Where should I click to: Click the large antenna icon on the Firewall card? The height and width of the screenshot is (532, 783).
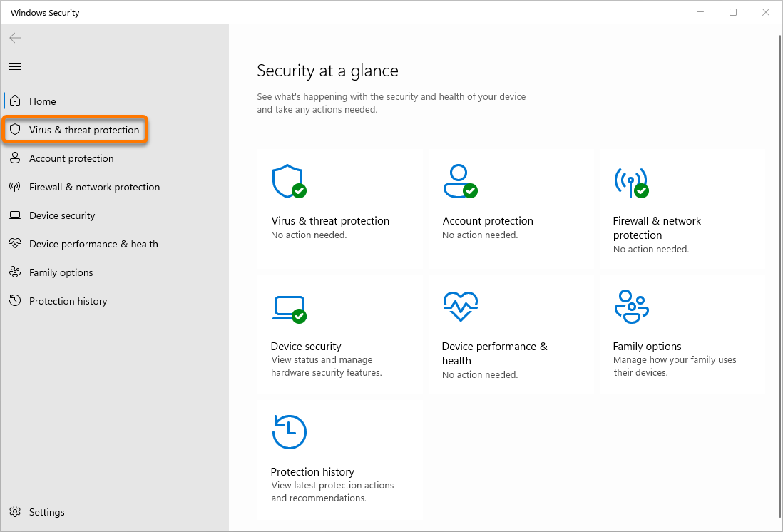click(631, 183)
